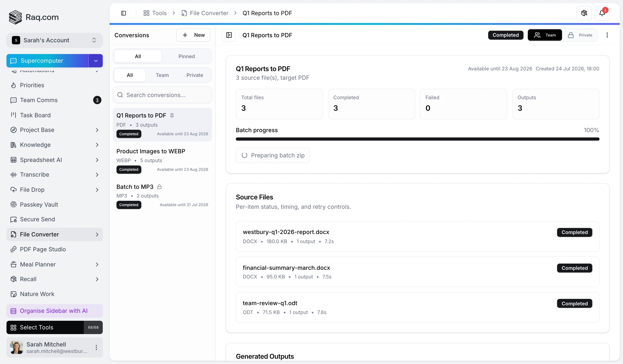This screenshot has height=364, width=623.
Task: Expand the File Converter chevron
Action: (x=97, y=234)
